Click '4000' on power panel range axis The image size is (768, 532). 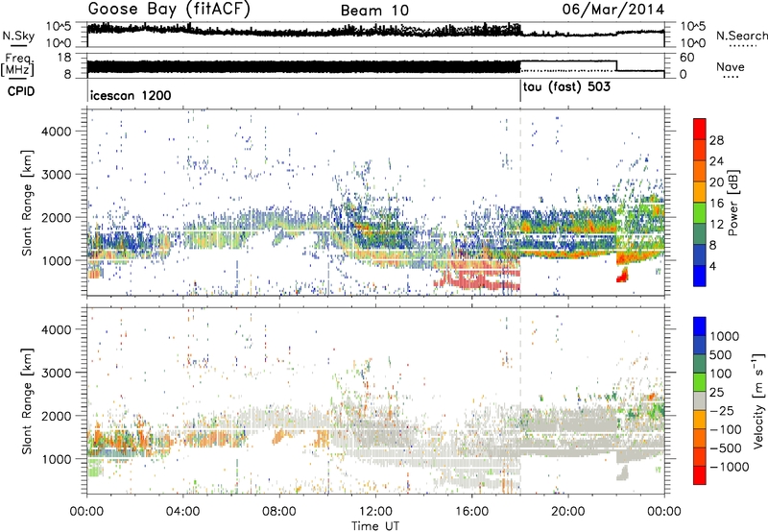point(56,132)
